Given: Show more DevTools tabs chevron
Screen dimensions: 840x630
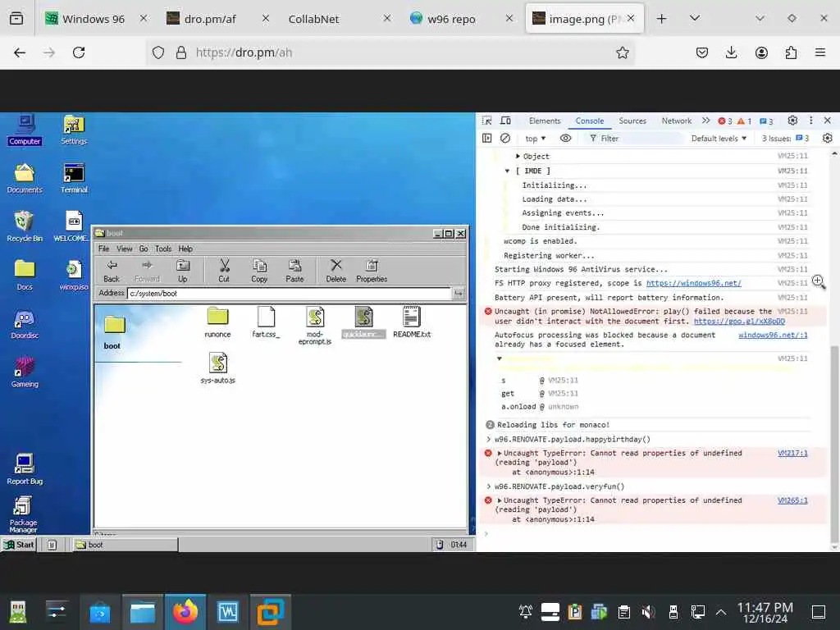Looking at the screenshot, I should tap(706, 121).
